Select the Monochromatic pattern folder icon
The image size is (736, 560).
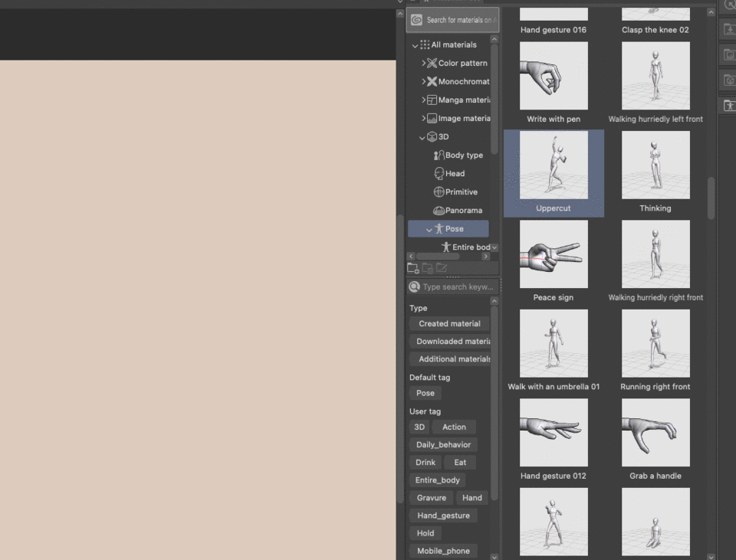coord(432,81)
